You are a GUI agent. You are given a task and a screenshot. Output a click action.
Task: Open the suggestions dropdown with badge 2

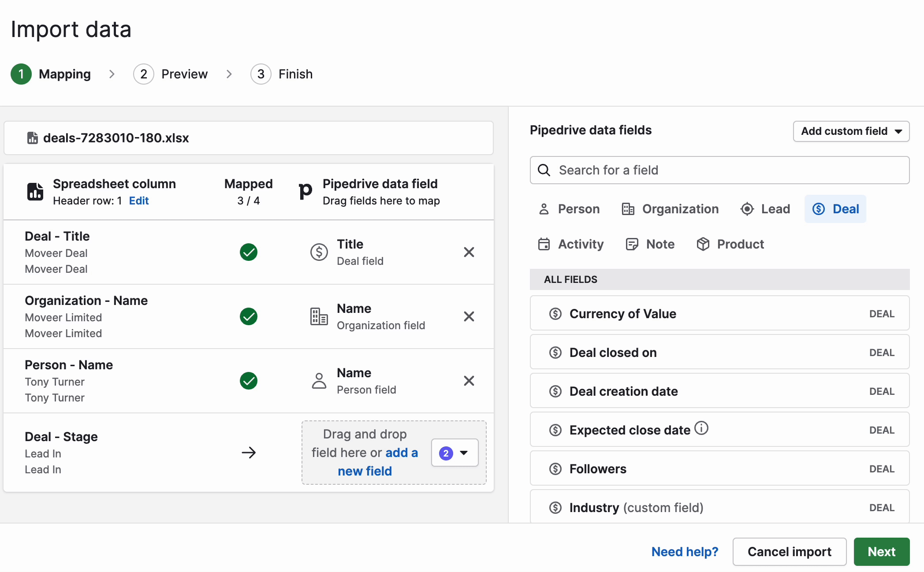click(455, 453)
